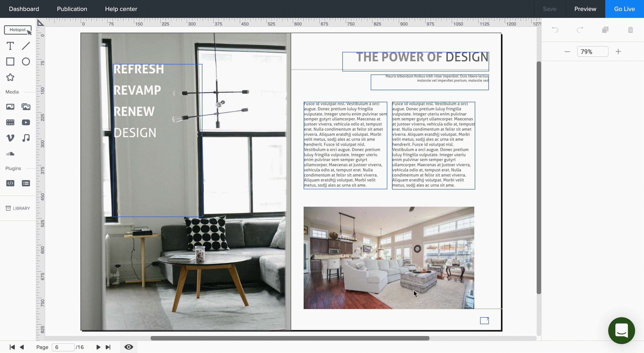Image resolution: width=644 pixels, height=353 pixels.
Task: Select the Line drawing tool
Action: click(x=26, y=46)
